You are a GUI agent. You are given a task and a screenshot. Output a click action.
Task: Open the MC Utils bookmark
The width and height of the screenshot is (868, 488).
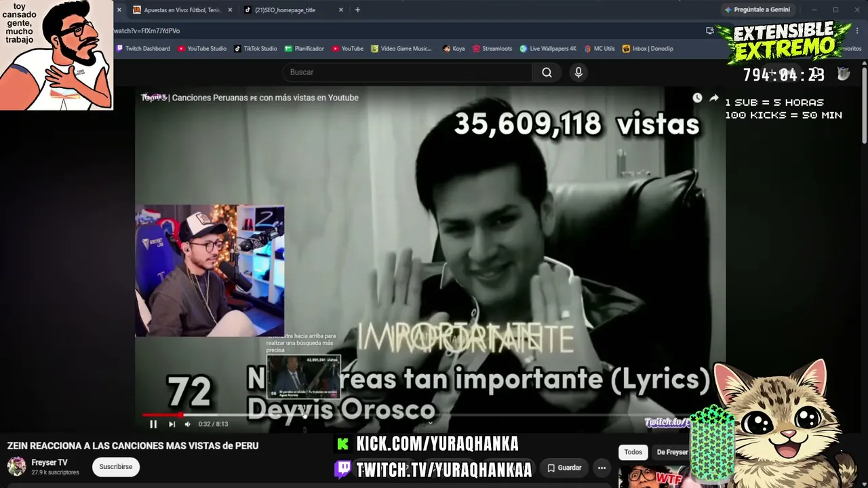599,49
